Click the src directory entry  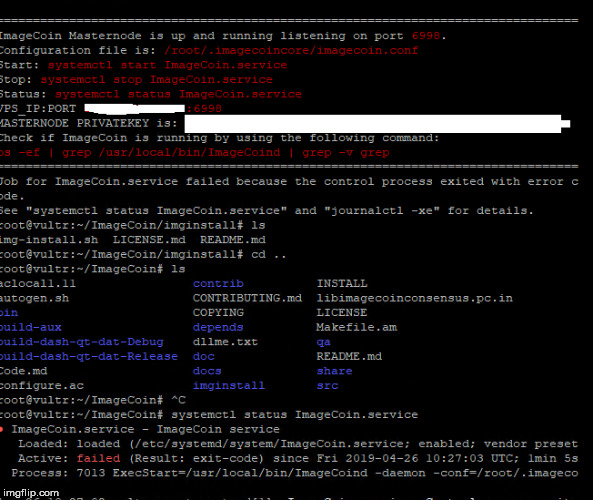click(x=328, y=386)
